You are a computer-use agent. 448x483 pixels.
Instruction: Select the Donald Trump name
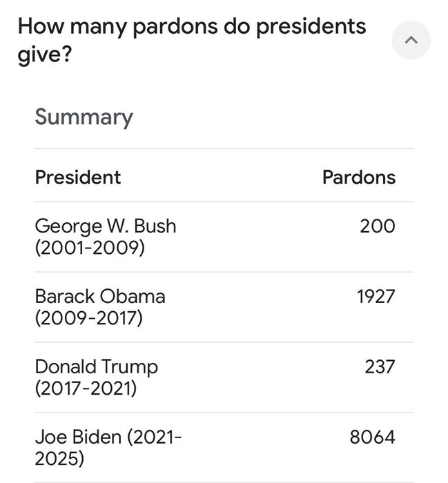(x=97, y=366)
